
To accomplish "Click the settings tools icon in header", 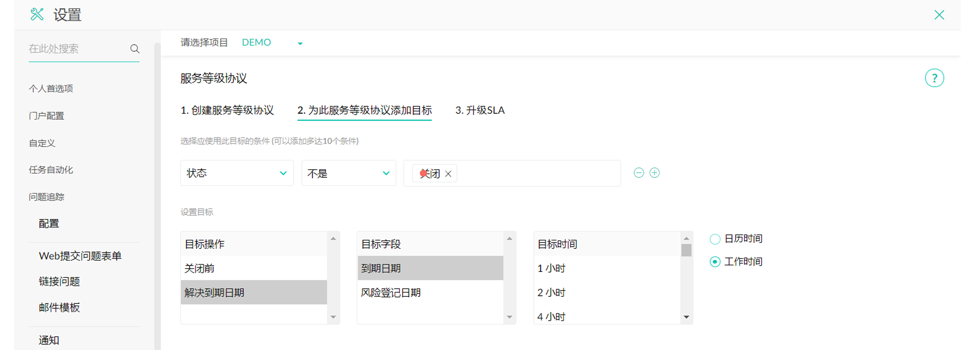I will click(37, 15).
